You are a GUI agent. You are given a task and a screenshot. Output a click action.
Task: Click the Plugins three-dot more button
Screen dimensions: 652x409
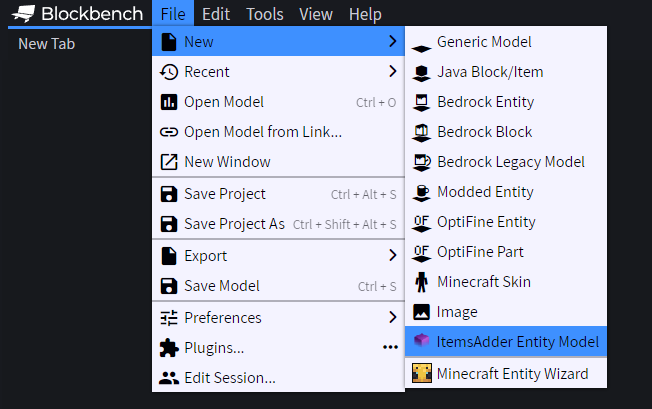[390, 348]
